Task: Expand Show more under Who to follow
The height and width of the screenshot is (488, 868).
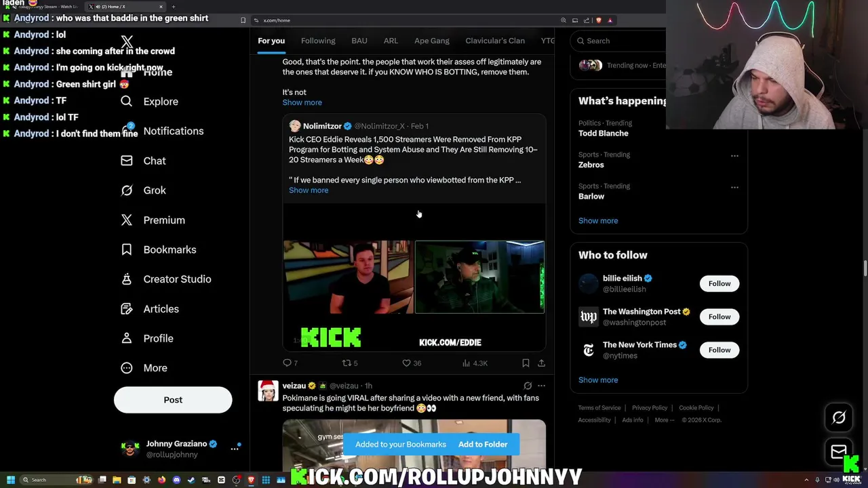Action: point(598,380)
